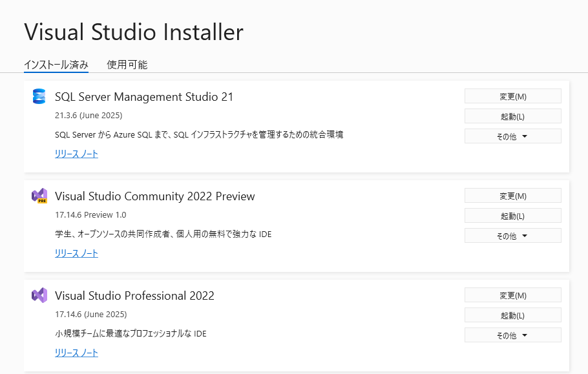Click 変更(M) for Visual Studio Community 2022 Preview

tap(512, 196)
